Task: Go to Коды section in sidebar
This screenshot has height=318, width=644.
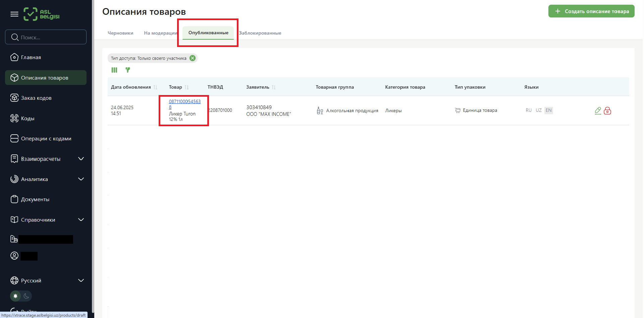Action: click(x=28, y=119)
